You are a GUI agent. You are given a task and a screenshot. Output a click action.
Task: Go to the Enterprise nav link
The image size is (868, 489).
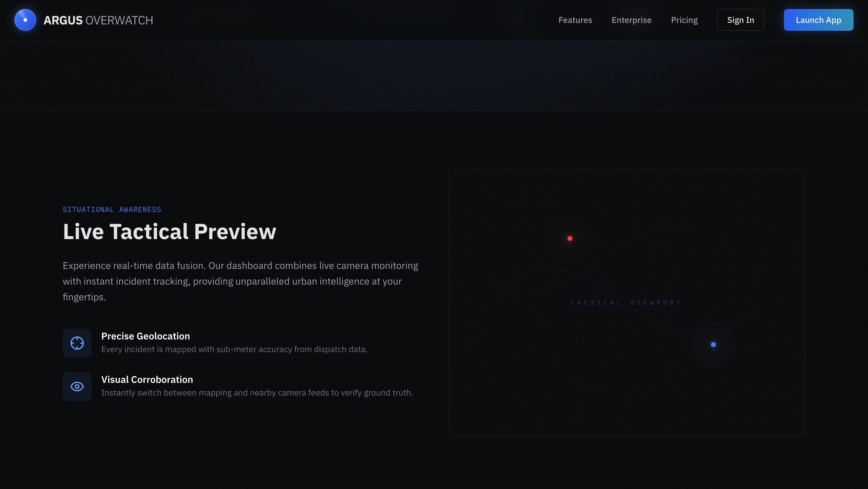(631, 20)
